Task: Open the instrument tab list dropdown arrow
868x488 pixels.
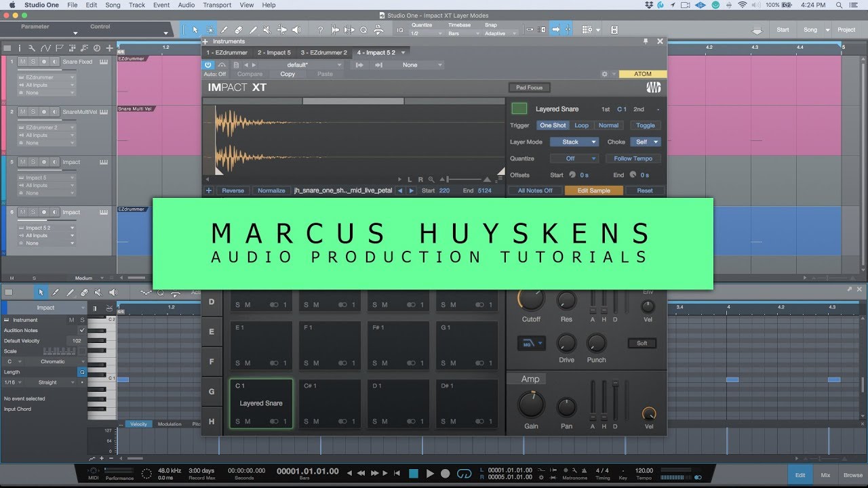Action: [x=403, y=53]
